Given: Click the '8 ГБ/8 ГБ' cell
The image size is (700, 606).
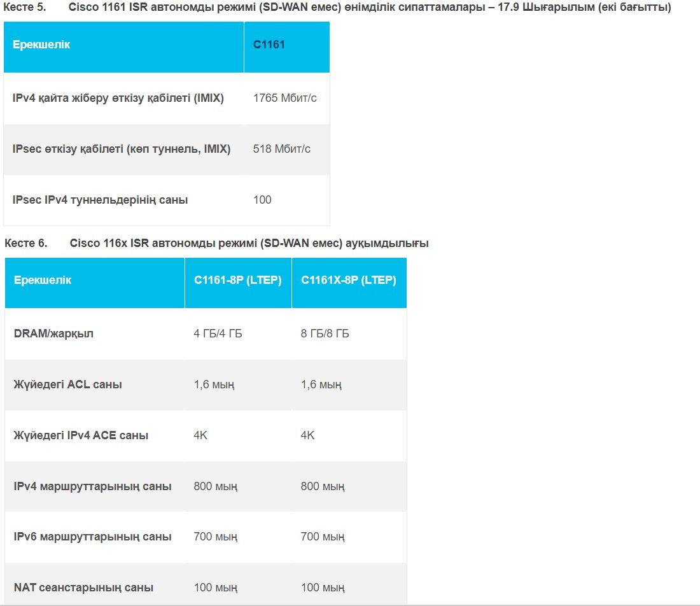Looking at the screenshot, I should (x=325, y=334).
